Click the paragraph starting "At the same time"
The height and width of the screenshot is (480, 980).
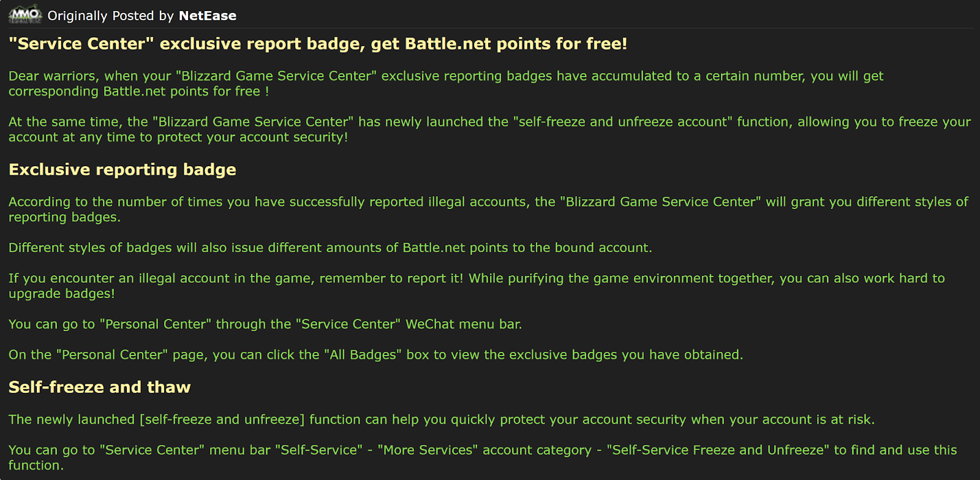489,129
